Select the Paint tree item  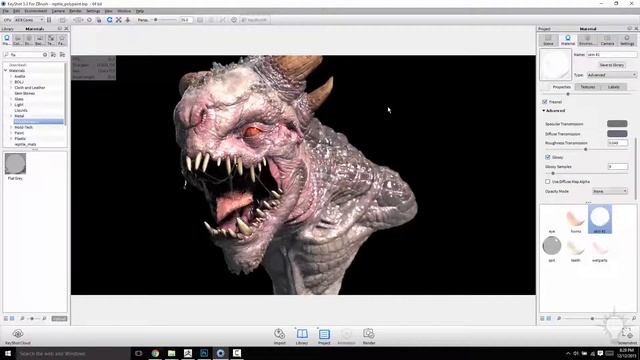click(x=19, y=133)
